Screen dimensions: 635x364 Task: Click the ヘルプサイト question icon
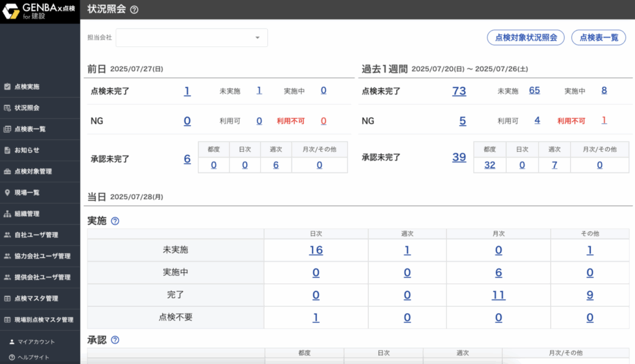point(12,357)
